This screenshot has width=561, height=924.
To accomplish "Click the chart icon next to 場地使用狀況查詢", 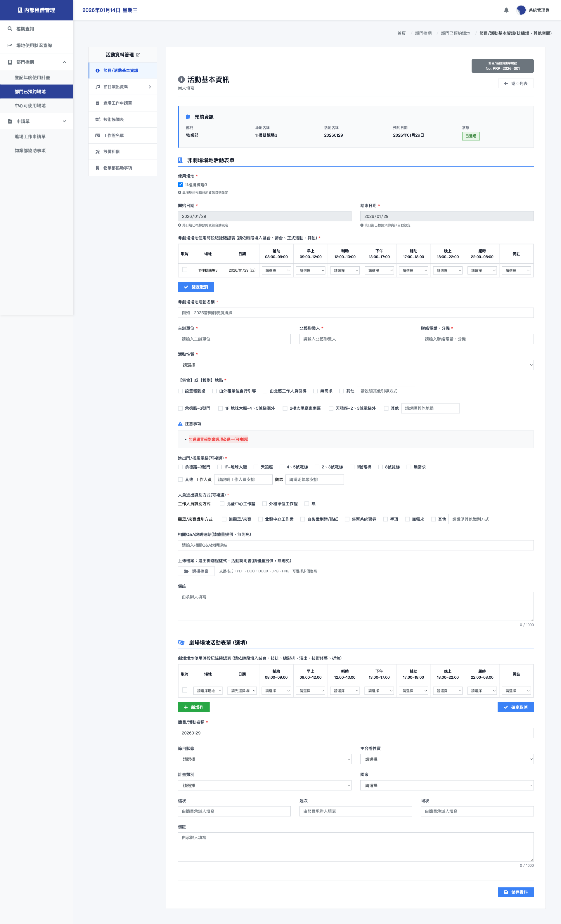I will (x=10, y=45).
